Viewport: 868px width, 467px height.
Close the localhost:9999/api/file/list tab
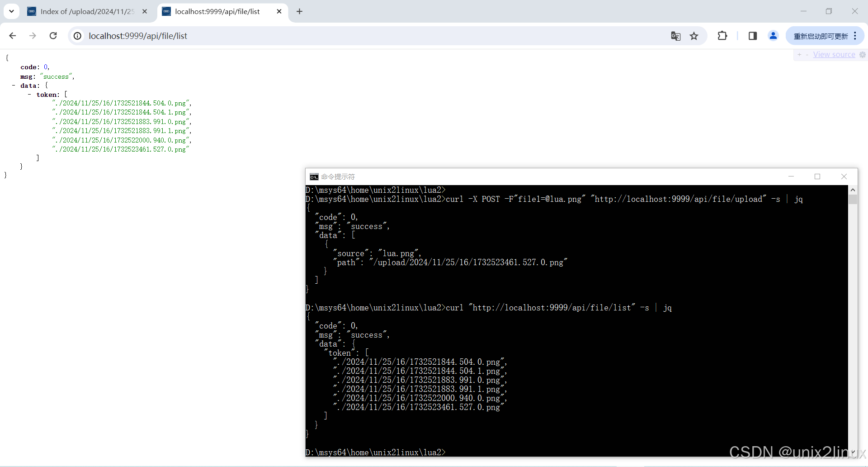pyautogui.click(x=279, y=11)
